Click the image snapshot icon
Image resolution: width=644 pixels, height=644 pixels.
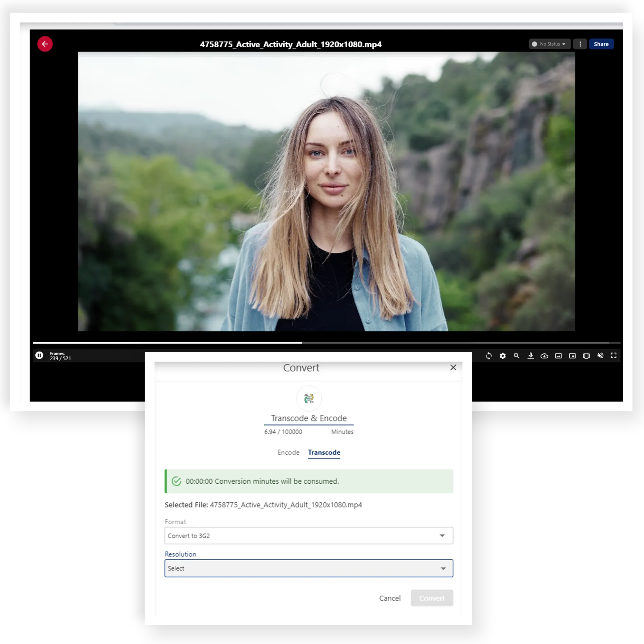pos(558,356)
